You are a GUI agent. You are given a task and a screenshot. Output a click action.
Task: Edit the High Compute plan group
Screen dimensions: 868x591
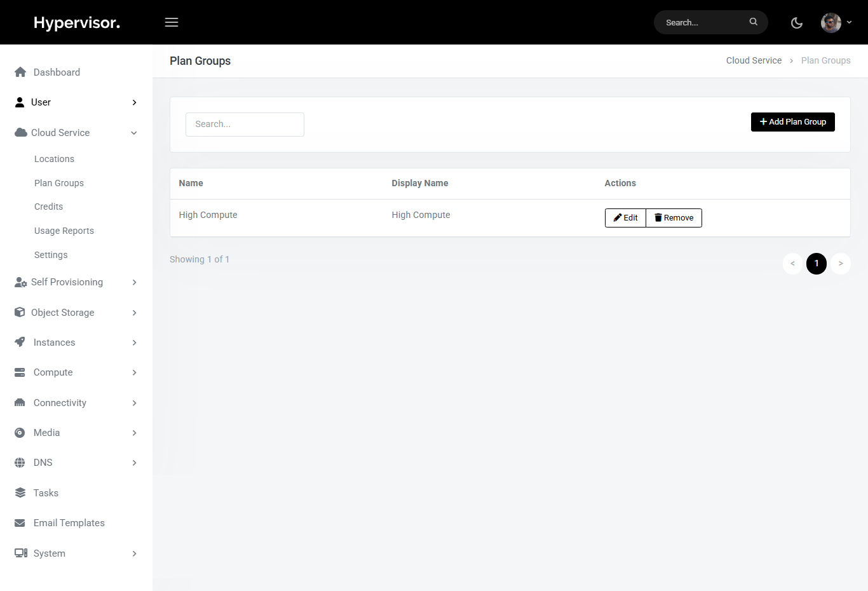(x=625, y=218)
